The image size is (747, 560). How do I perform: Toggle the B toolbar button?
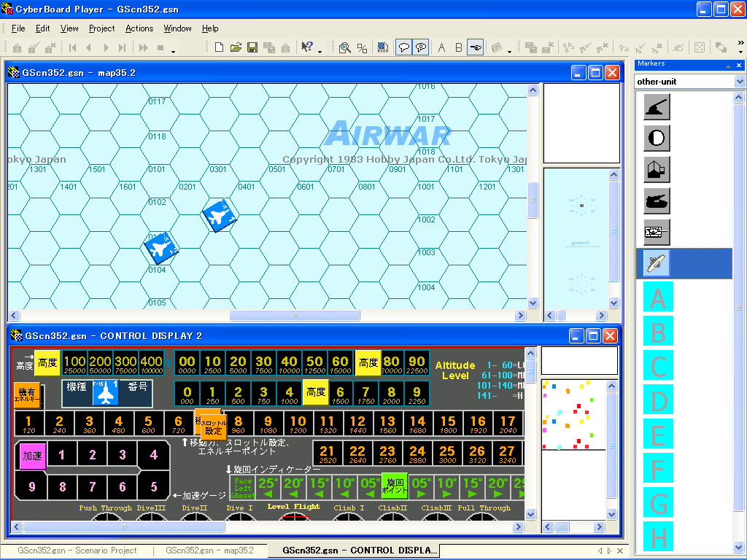(458, 47)
